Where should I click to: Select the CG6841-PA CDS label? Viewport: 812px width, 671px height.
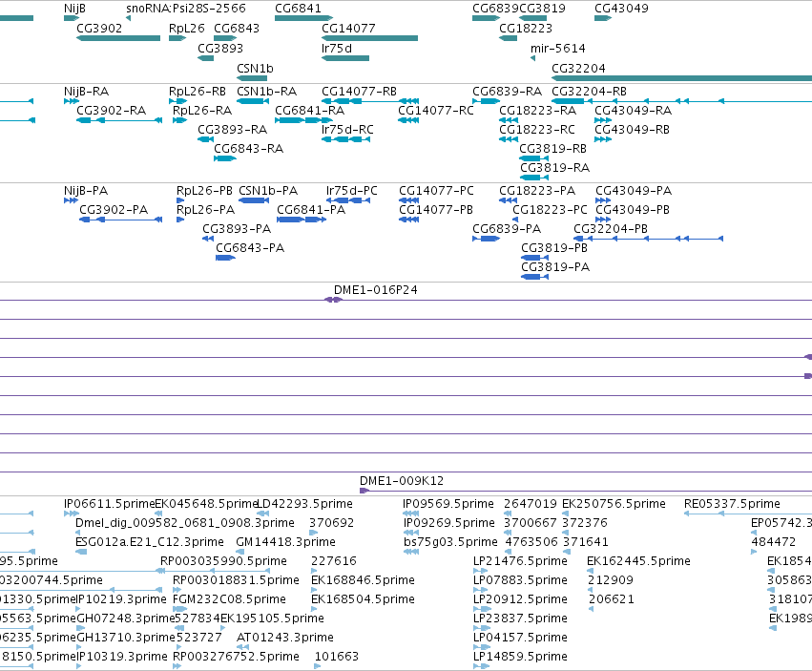coord(311,210)
